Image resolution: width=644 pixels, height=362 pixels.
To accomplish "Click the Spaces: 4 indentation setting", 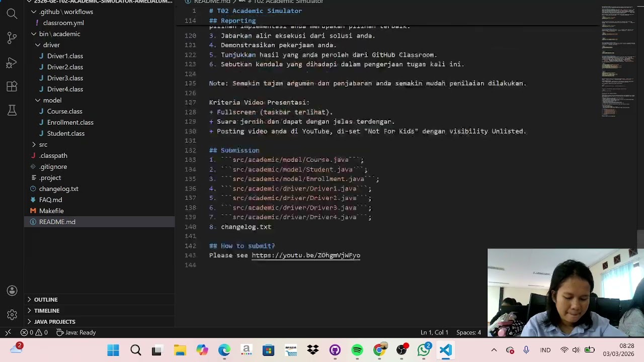I will pyautogui.click(x=468, y=332).
